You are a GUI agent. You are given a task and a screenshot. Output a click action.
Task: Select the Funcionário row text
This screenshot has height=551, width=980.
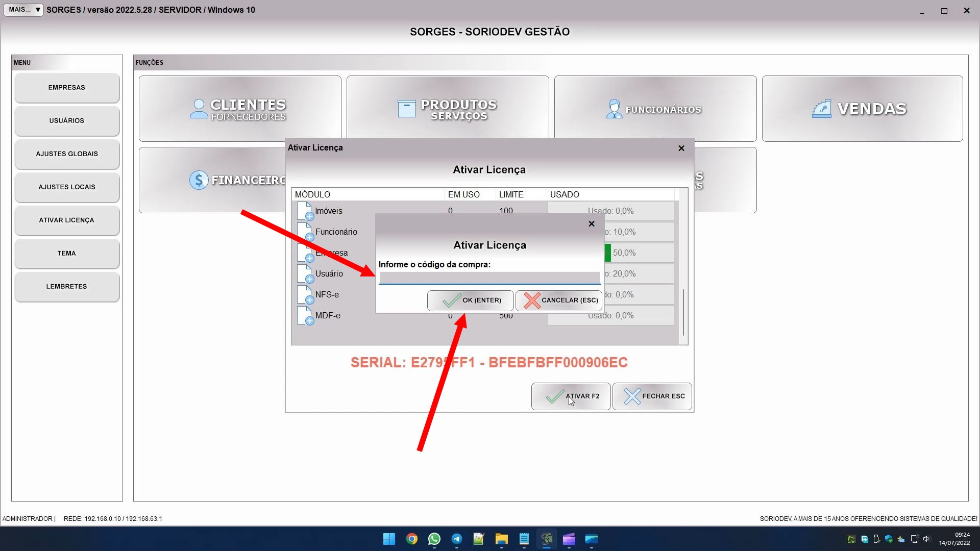[336, 232]
